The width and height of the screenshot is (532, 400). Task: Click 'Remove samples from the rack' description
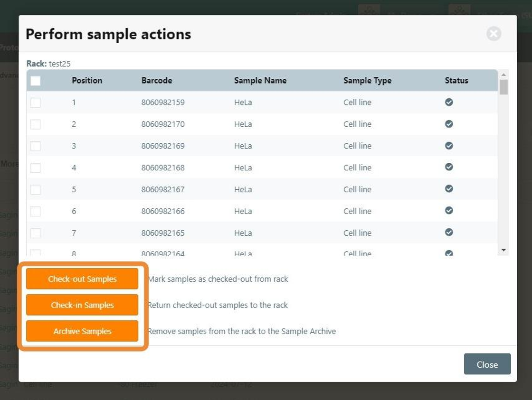click(x=242, y=331)
